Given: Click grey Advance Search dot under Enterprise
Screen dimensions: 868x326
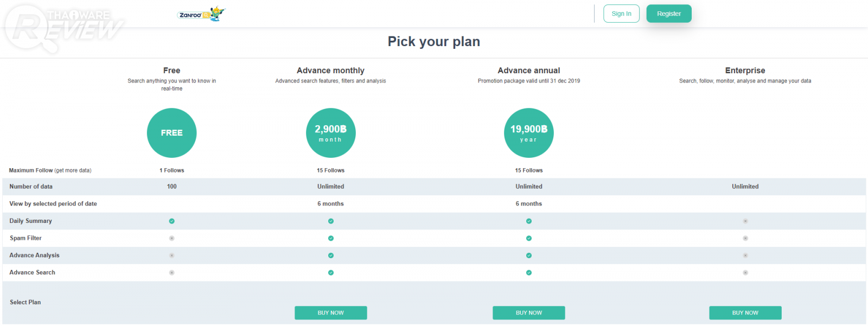Looking at the screenshot, I should 745,273.
